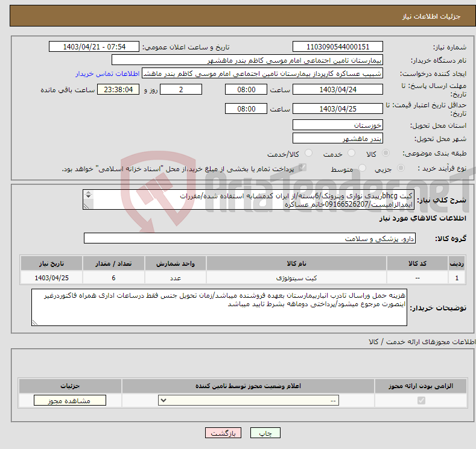Click the بازگشت (back) button
This screenshot has height=449, width=476.
pyautogui.click(x=223, y=433)
